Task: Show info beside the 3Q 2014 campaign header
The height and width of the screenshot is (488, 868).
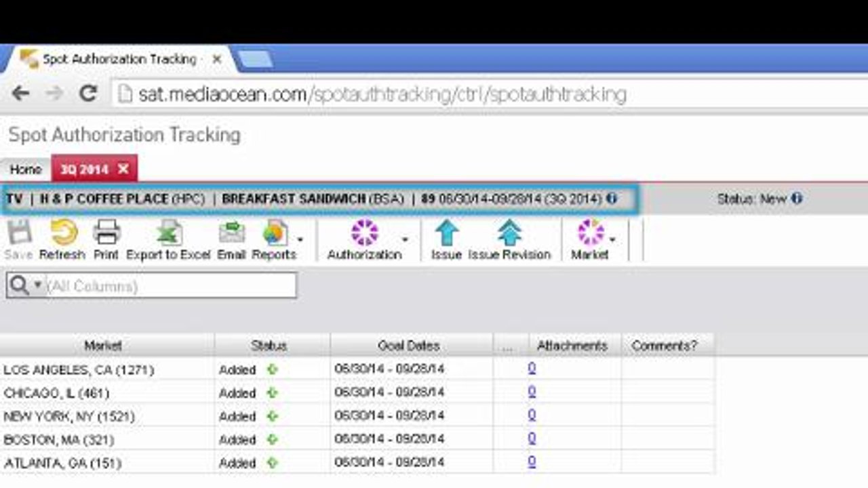Action: click(612, 199)
